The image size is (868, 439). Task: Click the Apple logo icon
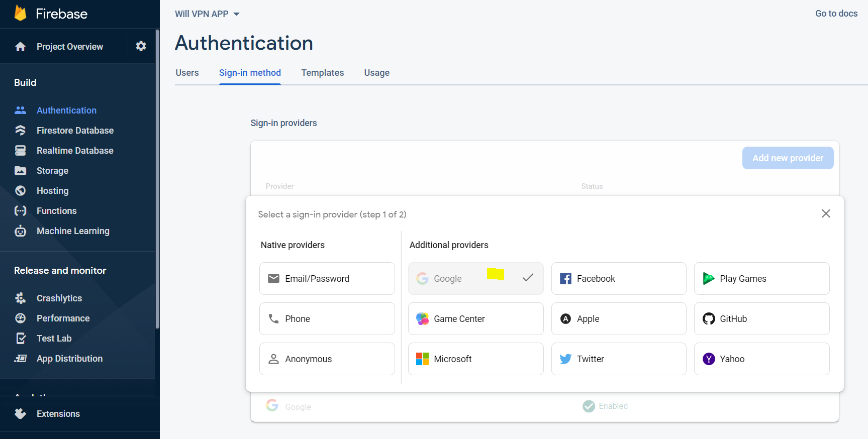click(565, 318)
